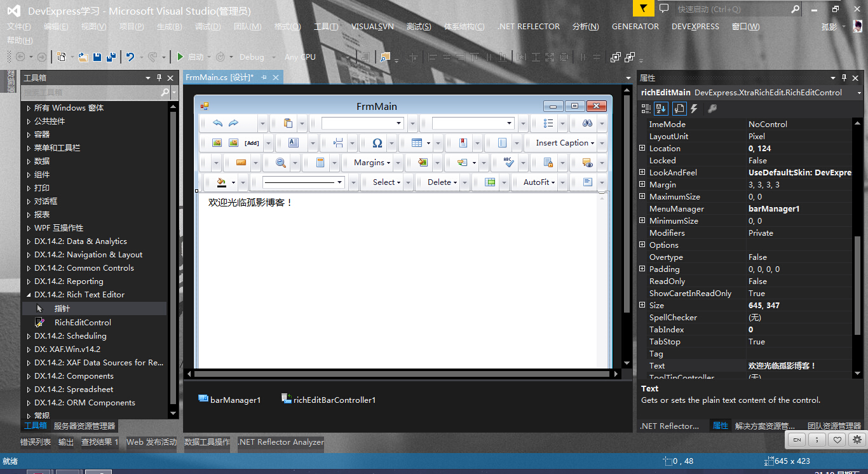
Task: Click the Open File folder icon
Action: tap(83, 57)
